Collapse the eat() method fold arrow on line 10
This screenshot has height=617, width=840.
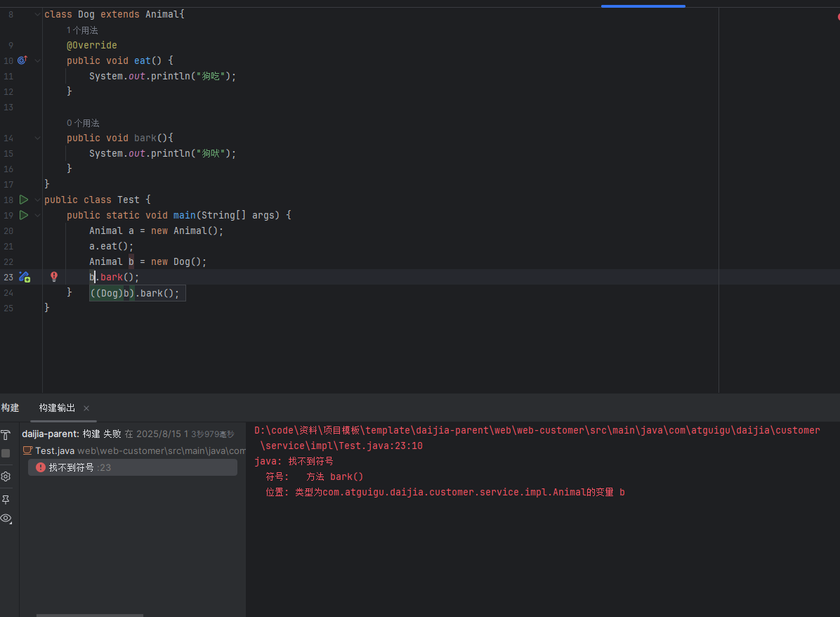point(37,60)
